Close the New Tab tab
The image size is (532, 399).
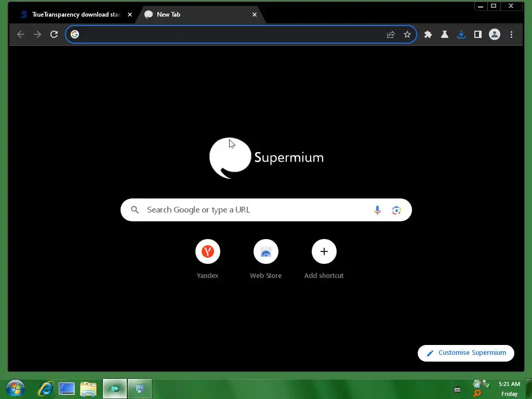[x=255, y=15]
